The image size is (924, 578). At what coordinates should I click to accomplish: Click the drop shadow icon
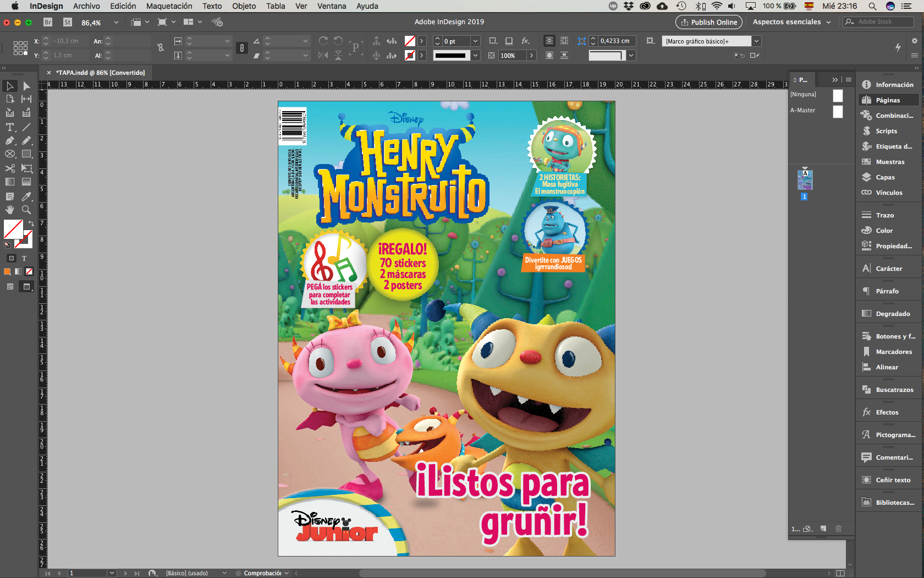click(509, 41)
